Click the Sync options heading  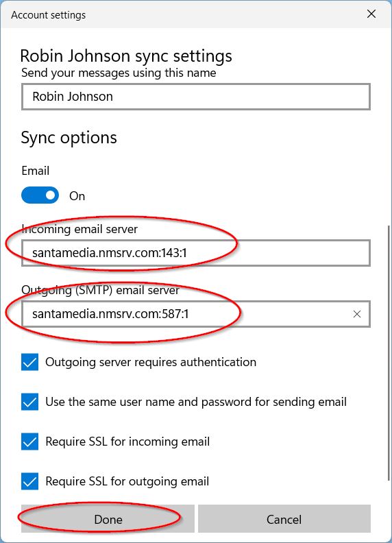tap(69, 138)
